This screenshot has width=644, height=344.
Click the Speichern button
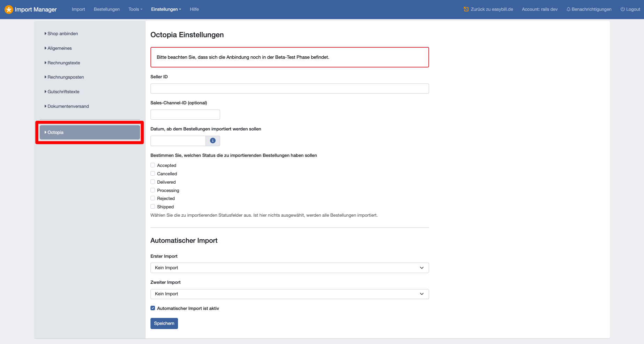[x=164, y=323]
